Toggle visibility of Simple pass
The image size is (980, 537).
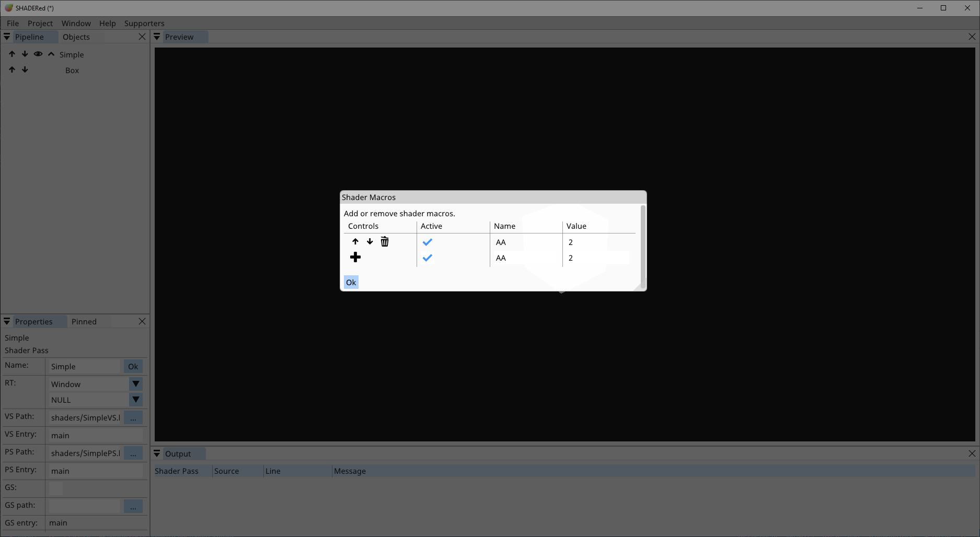click(x=38, y=54)
